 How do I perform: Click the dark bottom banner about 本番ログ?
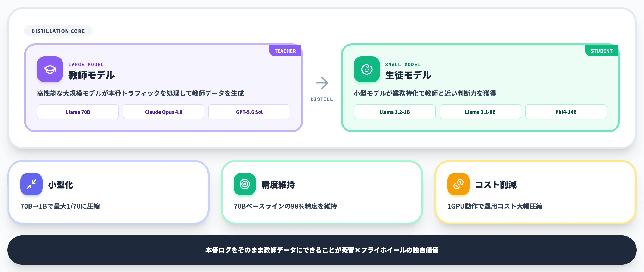coord(322,250)
